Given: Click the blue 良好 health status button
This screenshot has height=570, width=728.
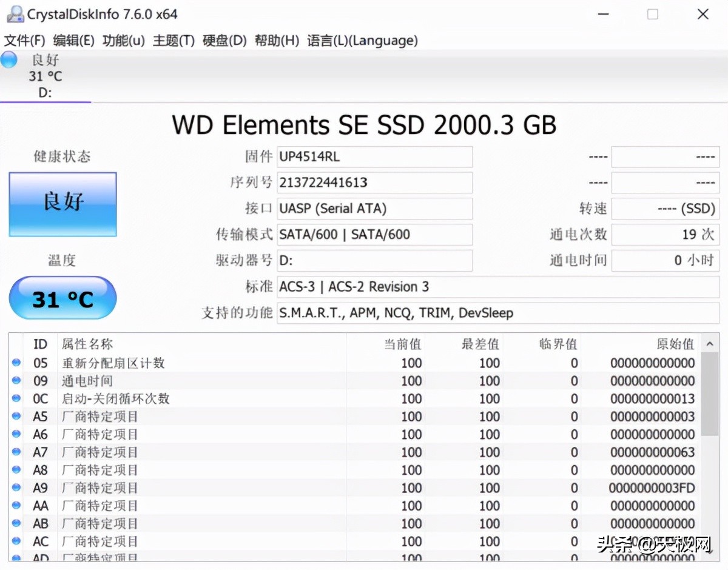Looking at the screenshot, I should point(62,204).
